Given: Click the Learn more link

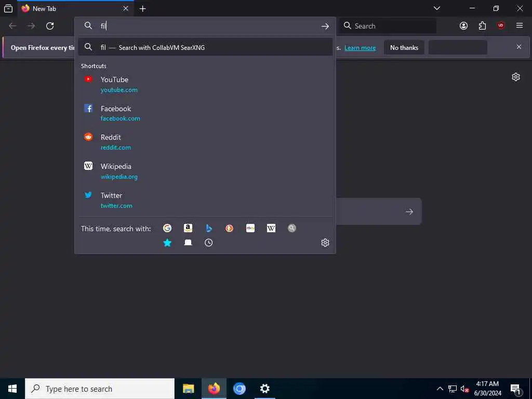Looking at the screenshot, I should click(360, 48).
